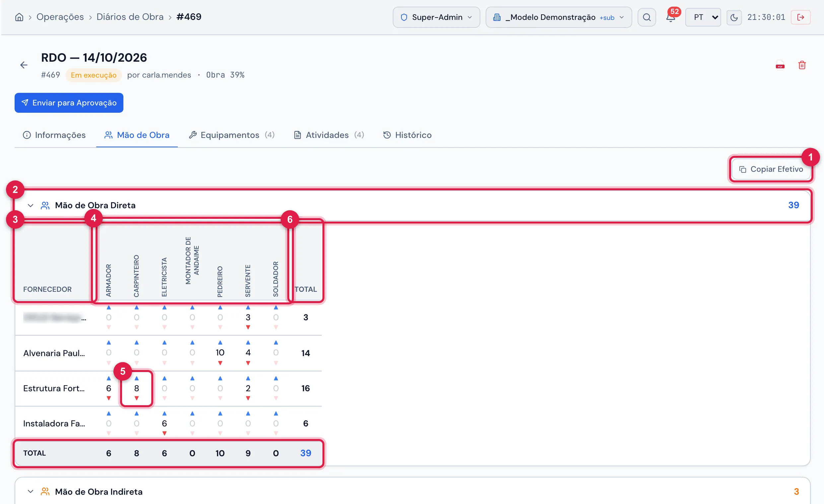
Task: Click the Alvenaria Paul... supplier name
Action: (x=54, y=353)
